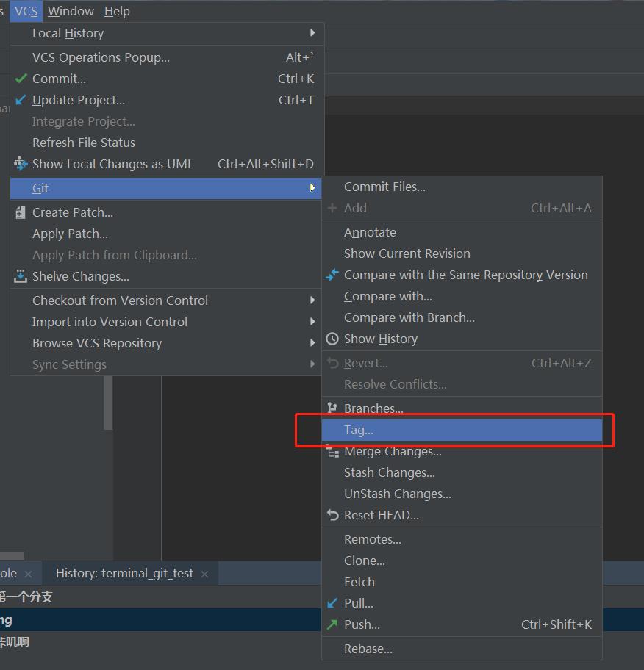Choose Stash Changes... menu entry
Screen dimensions: 644x670
tap(389, 472)
